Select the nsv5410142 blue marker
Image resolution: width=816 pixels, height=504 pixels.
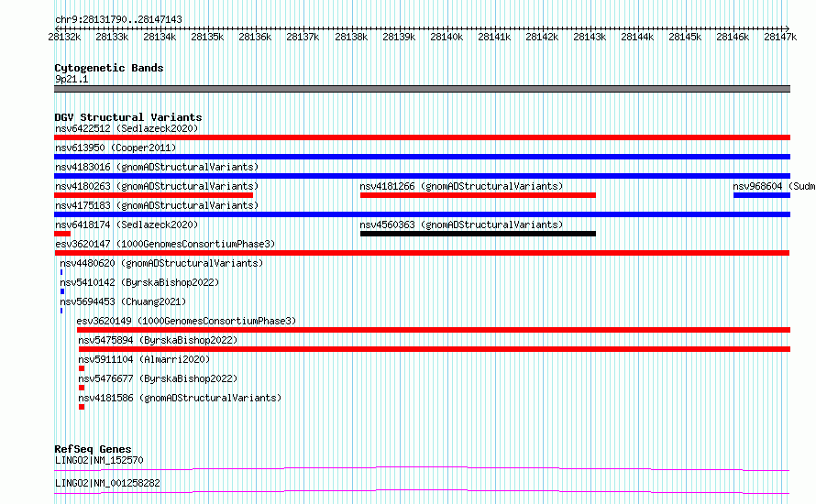point(62,291)
